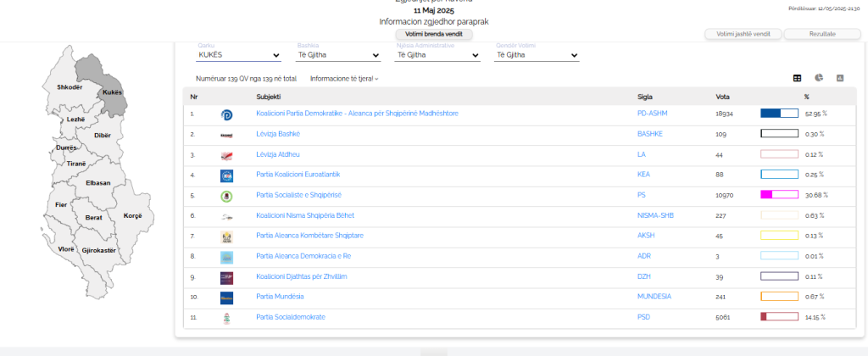This screenshot has height=356, width=868.
Task: Click the NISMA-SHB sigla
Action: [x=655, y=215]
